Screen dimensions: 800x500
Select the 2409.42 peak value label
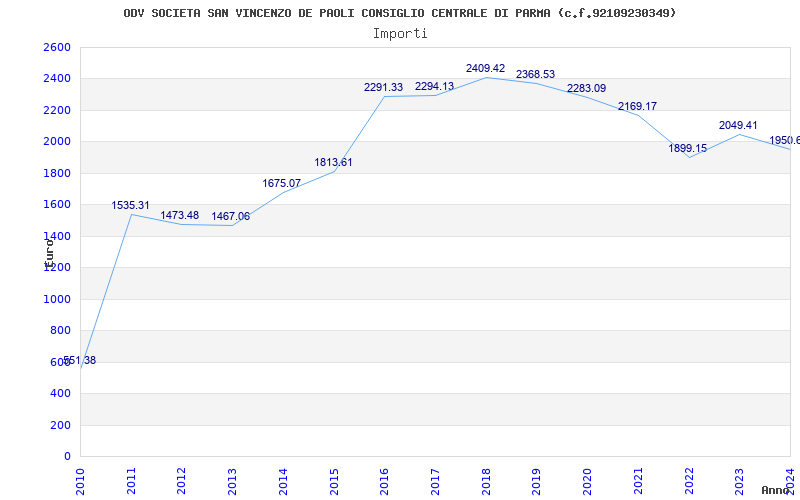[485, 68]
